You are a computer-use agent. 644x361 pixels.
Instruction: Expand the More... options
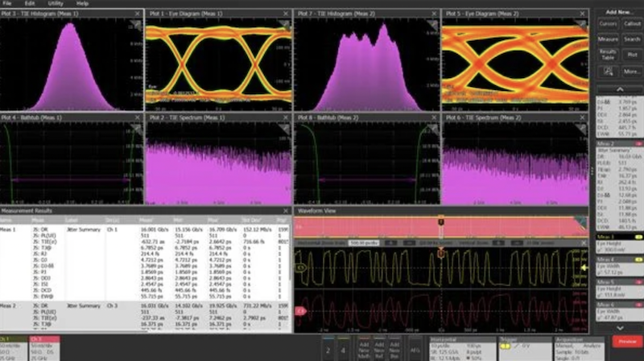point(631,72)
